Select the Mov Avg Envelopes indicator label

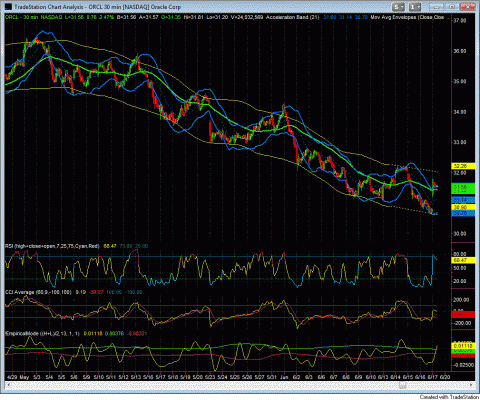pyautogui.click(x=407, y=17)
